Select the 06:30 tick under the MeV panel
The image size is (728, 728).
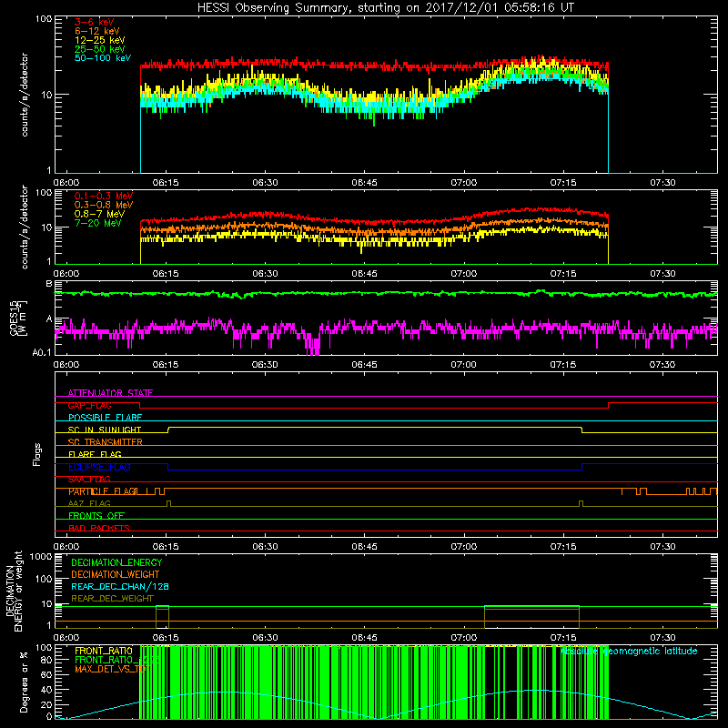click(x=265, y=274)
